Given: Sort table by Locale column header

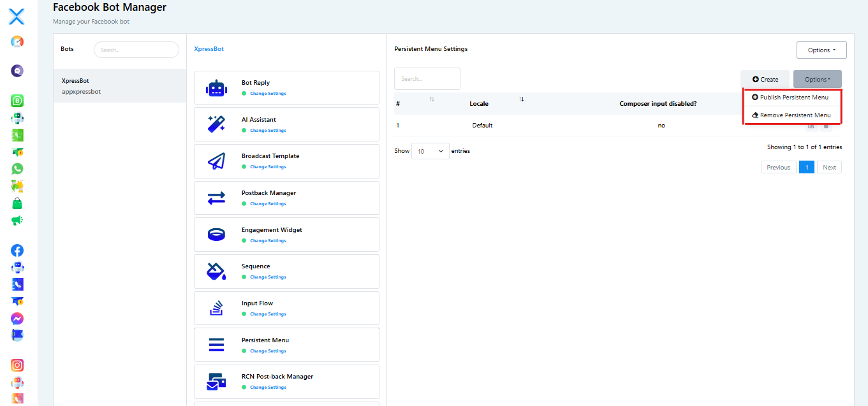Looking at the screenshot, I should 479,103.
